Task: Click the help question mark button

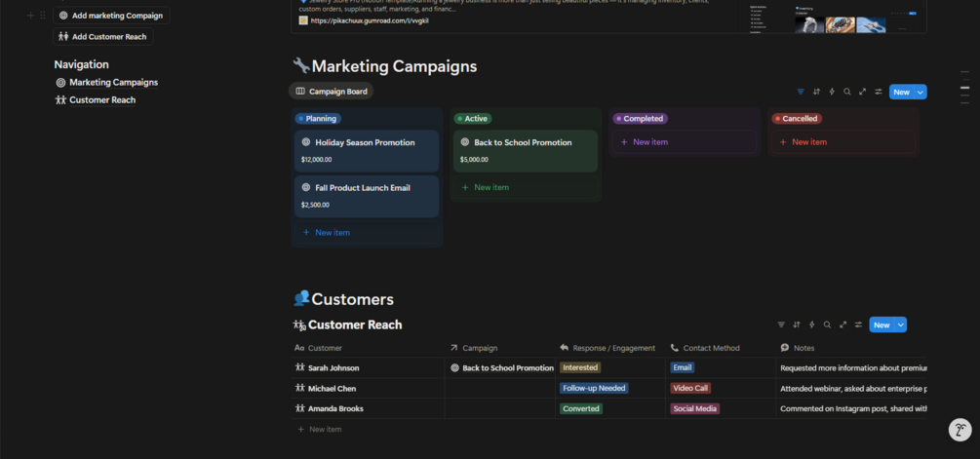Action: click(960, 430)
